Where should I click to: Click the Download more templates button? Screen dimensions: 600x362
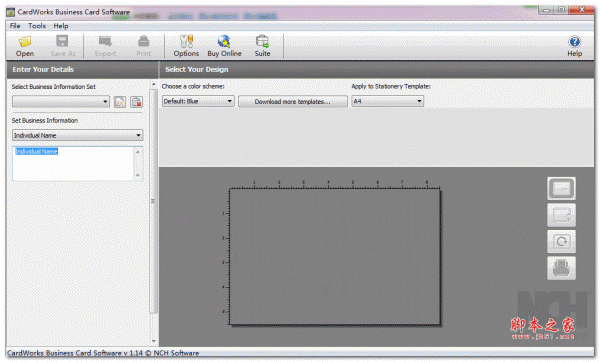tap(293, 101)
